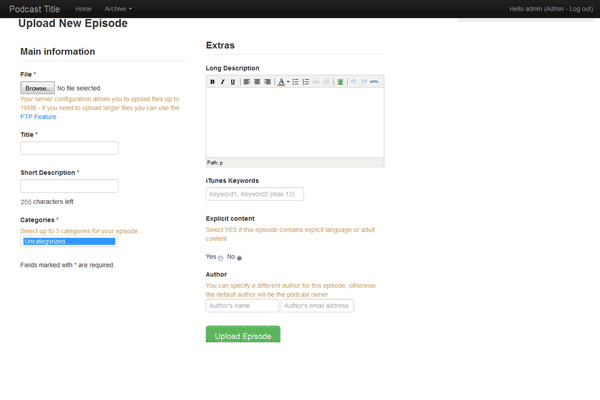Toggle italic formatting in editor toolbar
The image size is (600, 400).
coord(222,81)
